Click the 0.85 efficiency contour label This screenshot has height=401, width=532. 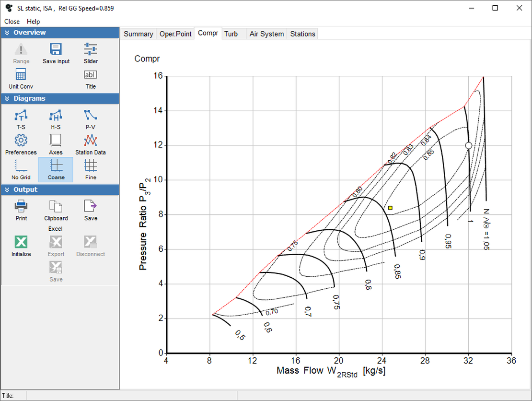pos(429,155)
